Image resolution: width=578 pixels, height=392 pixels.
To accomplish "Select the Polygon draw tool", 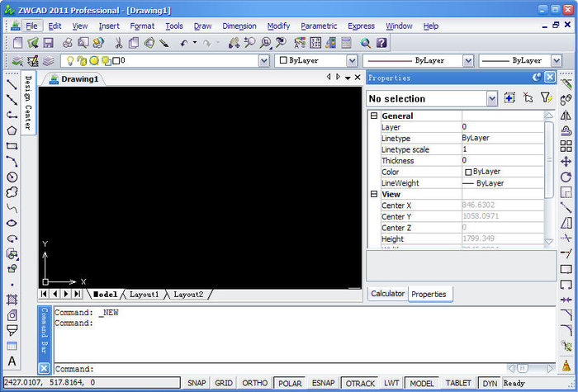I will [12, 130].
